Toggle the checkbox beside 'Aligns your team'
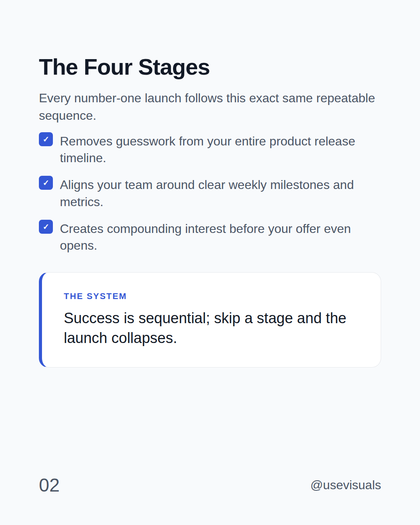Image resolution: width=420 pixels, height=525 pixels. click(46, 183)
